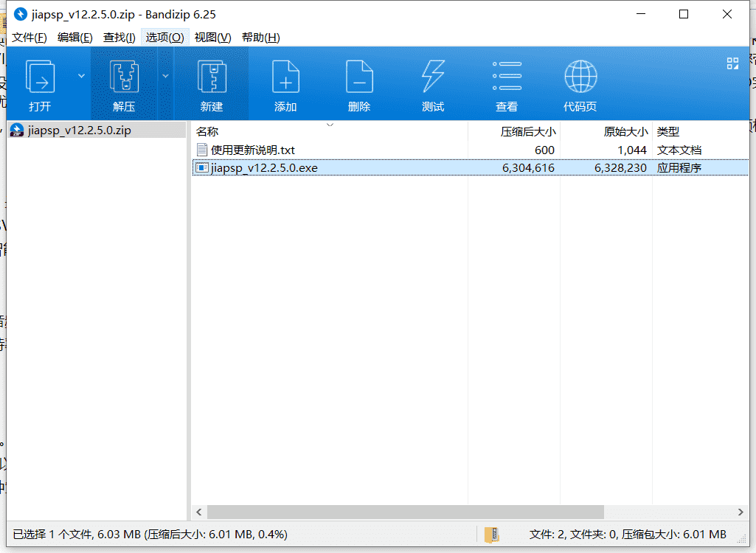Image resolution: width=756 pixels, height=553 pixels.
Task: Select jiapsp_v12.2.5.0.zip in the tree panel
Action: coord(97,131)
